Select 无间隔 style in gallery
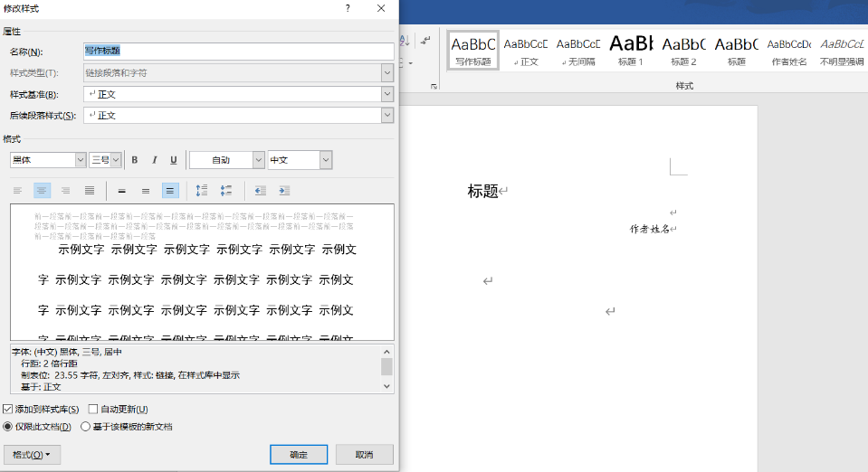Viewport: 868px width, 472px height. coord(578,51)
